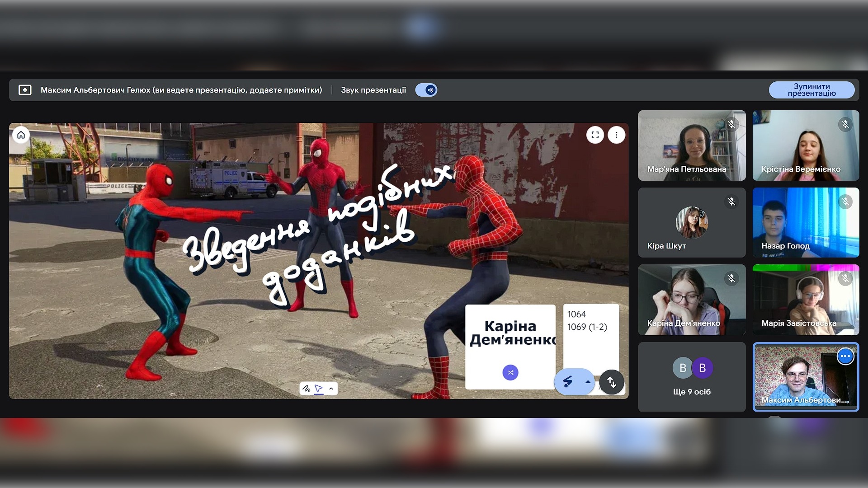
Task: Open the presentation three-dot options menu
Action: point(616,135)
